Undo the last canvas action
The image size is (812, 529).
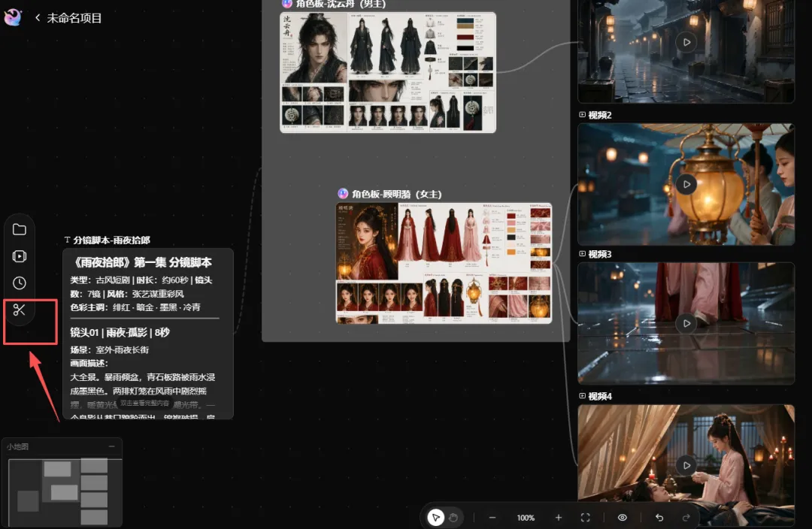pyautogui.click(x=659, y=518)
